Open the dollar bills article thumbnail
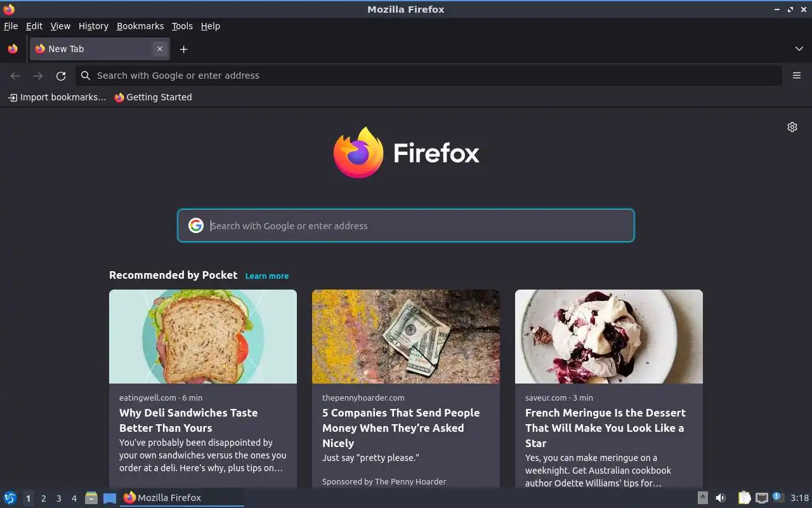Viewport: 812px width, 508px height. 406,337
